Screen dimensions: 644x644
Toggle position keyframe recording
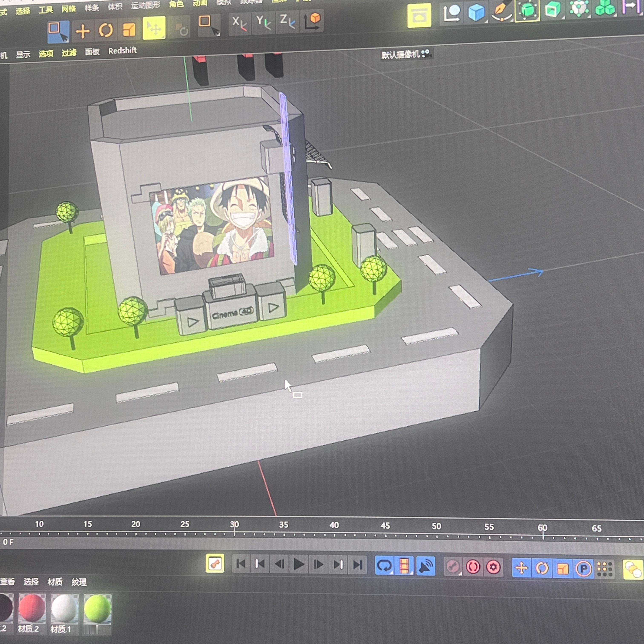(521, 568)
